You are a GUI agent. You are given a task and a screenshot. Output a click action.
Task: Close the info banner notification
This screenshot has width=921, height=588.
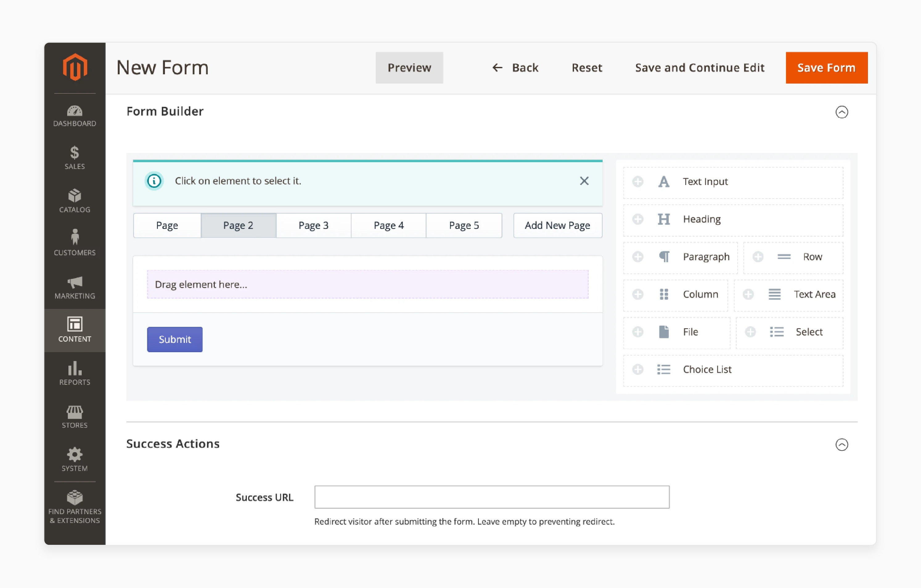tap(584, 181)
